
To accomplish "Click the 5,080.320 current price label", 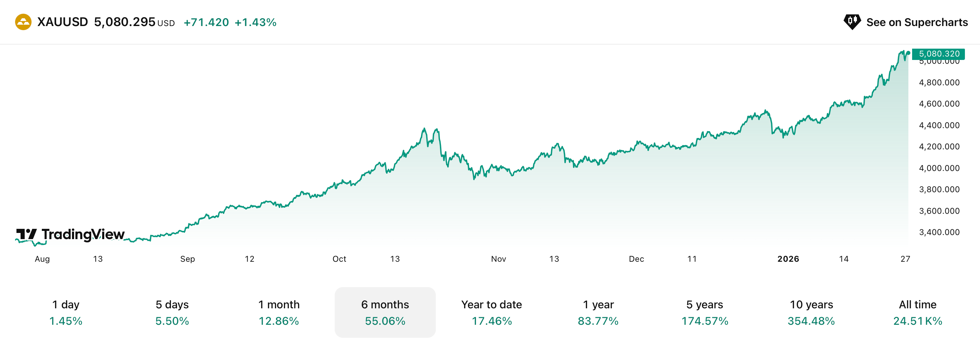I will coord(939,54).
